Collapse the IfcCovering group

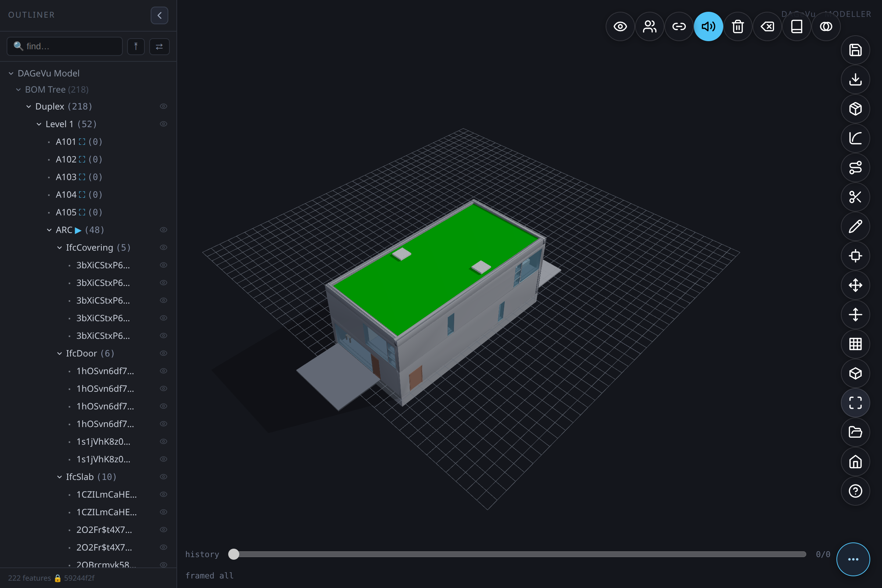59,247
